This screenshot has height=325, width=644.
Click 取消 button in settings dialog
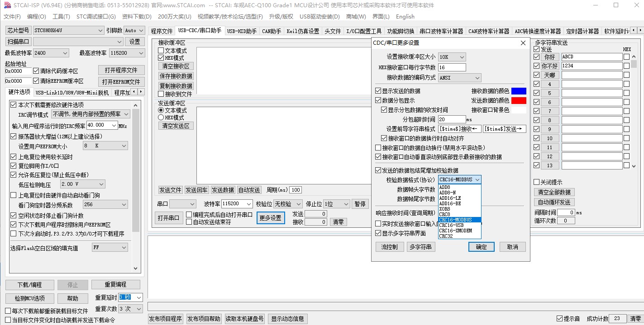pyautogui.click(x=513, y=247)
